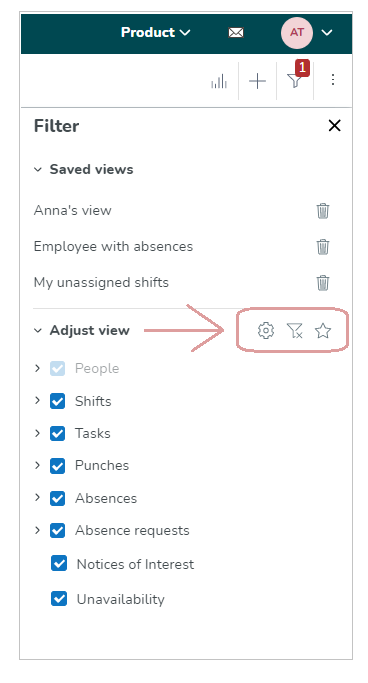Collapse the Saved views section

[38, 169]
